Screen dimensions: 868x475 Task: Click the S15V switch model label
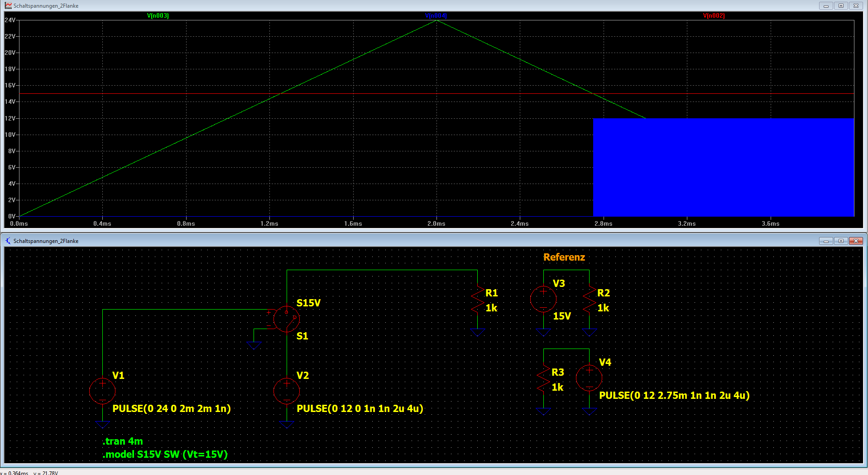click(x=308, y=303)
